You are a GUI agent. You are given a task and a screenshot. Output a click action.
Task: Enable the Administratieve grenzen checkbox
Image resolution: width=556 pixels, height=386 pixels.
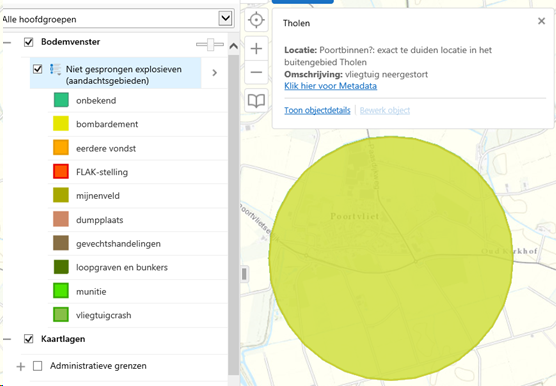37,366
